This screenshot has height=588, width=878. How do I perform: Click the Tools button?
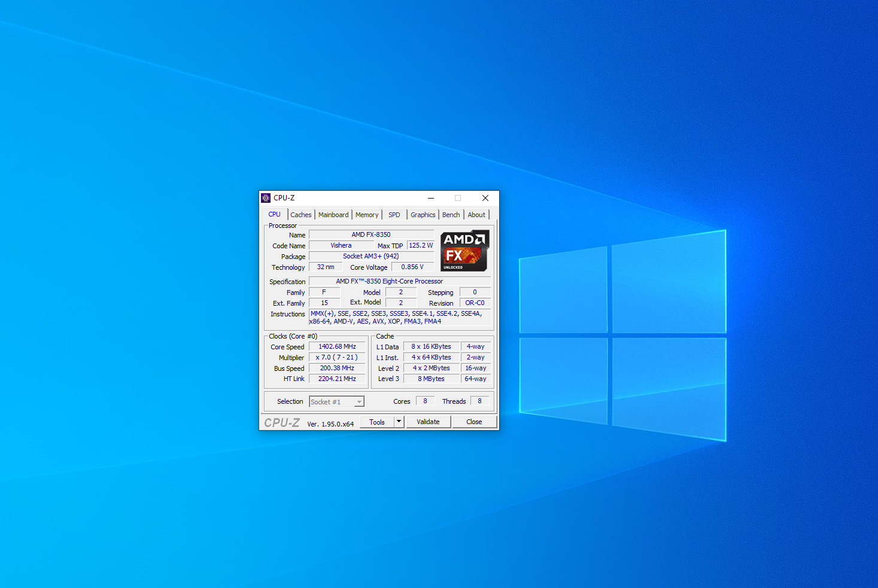coord(377,422)
